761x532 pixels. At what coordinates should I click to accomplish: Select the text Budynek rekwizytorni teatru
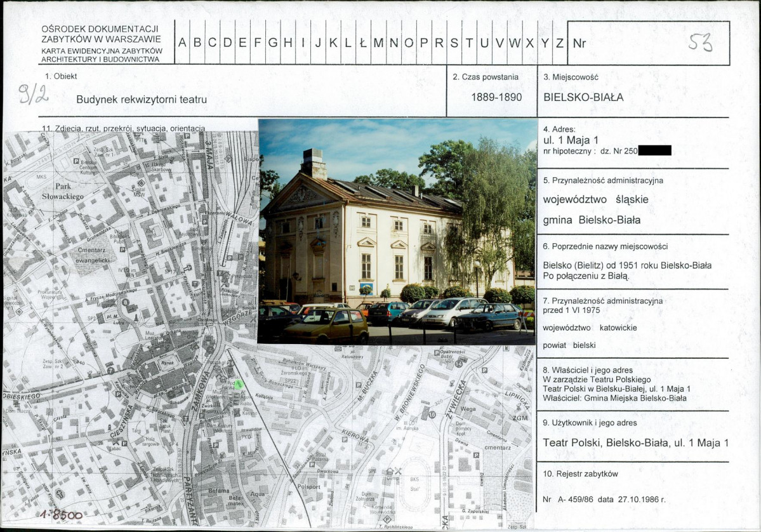(142, 100)
